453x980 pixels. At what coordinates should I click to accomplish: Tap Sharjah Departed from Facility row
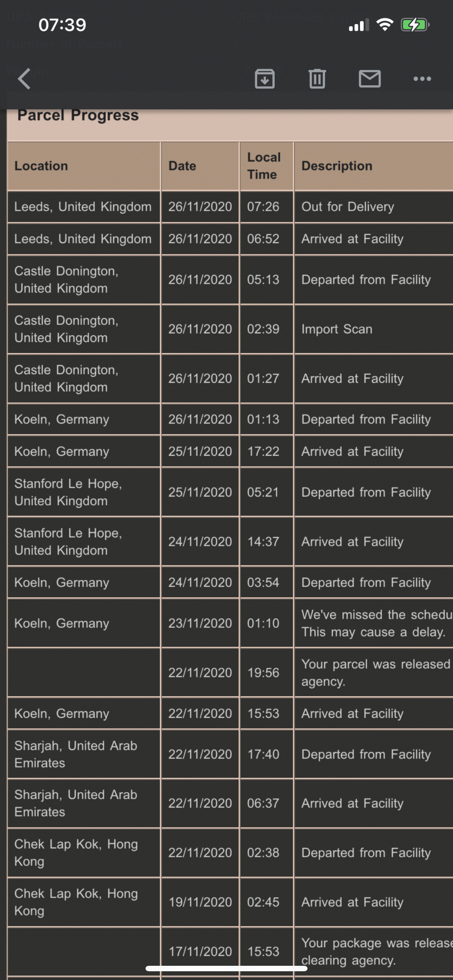[230, 755]
